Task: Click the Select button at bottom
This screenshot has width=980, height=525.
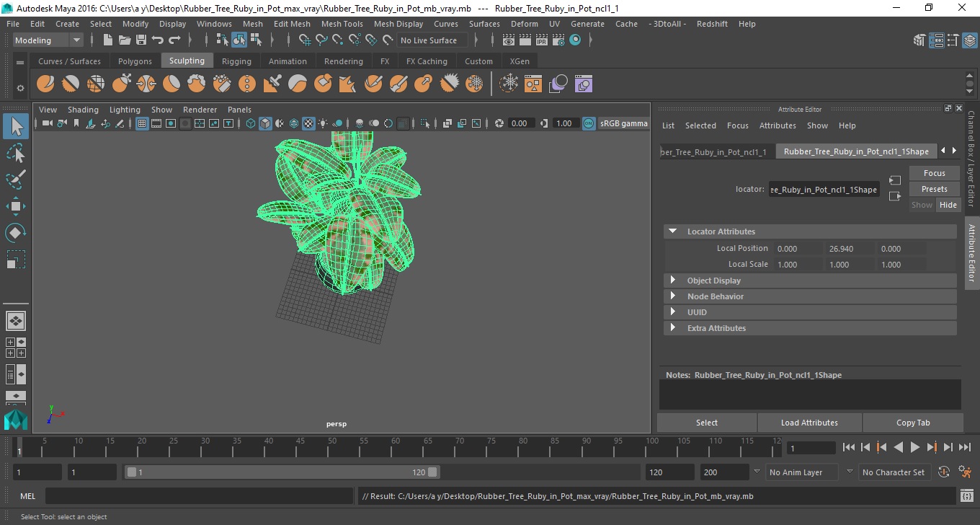Action: pyautogui.click(x=706, y=423)
